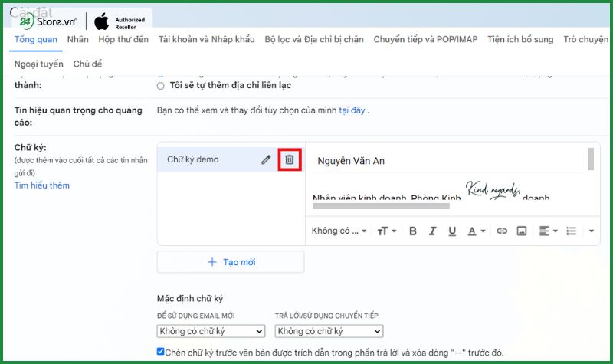Open "Tài khoản và Nhập khẩu" tab
The image size is (613, 364).
206,40
